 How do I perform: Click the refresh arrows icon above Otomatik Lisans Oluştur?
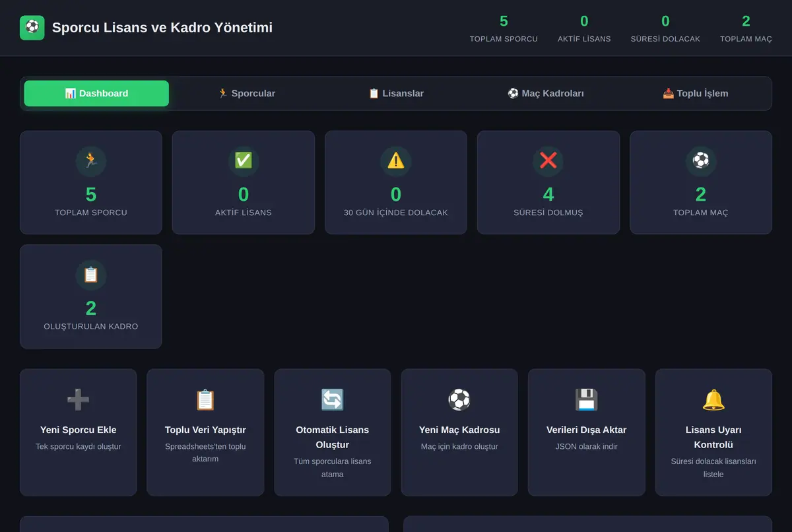[333, 400]
